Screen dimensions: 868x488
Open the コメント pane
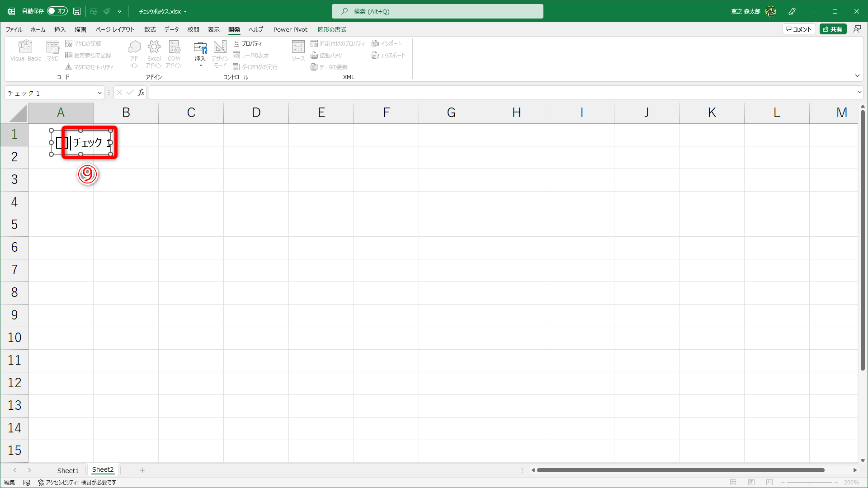pyautogui.click(x=799, y=28)
